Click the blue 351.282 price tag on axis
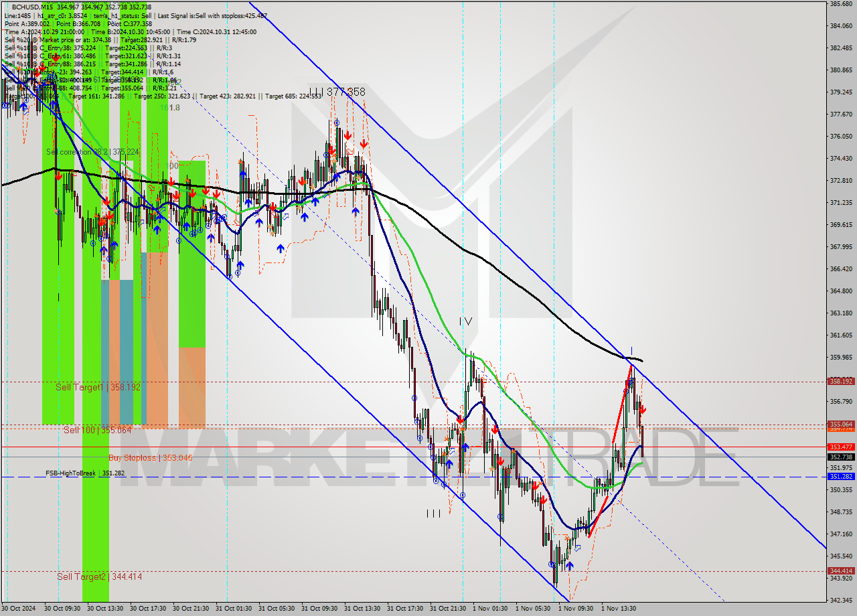Image resolution: width=857 pixels, height=616 pixels. click(840, 476)
